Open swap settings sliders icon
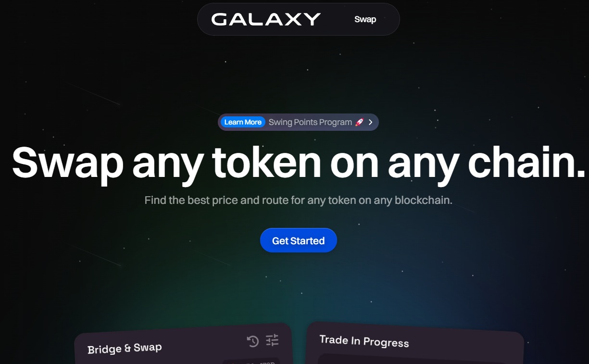The image size is (589, 364). click(x=272, y=340)
